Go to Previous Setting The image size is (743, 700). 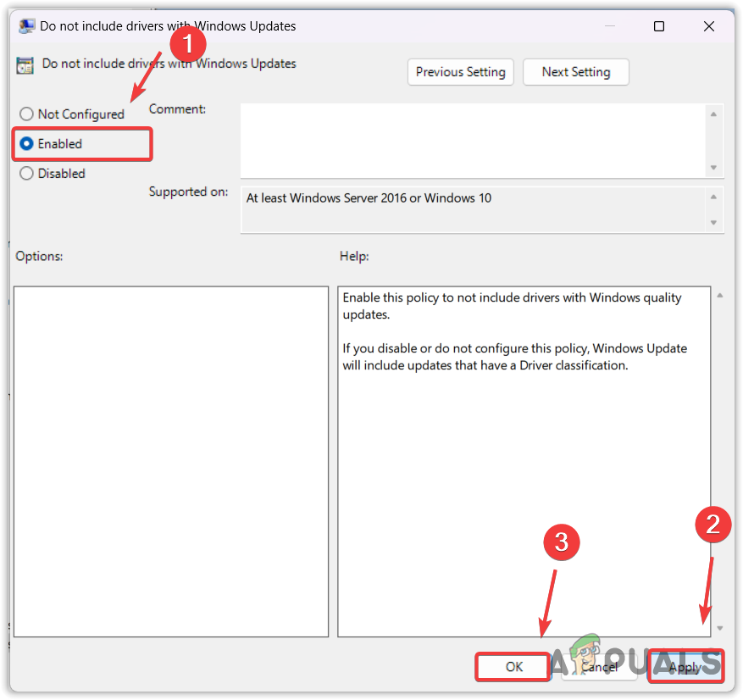[460, 72]
